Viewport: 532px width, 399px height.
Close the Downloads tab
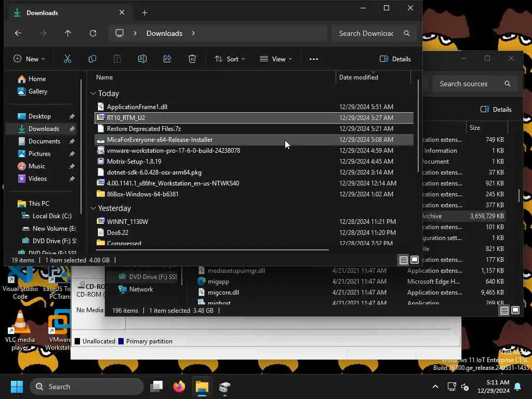point(122,12)
